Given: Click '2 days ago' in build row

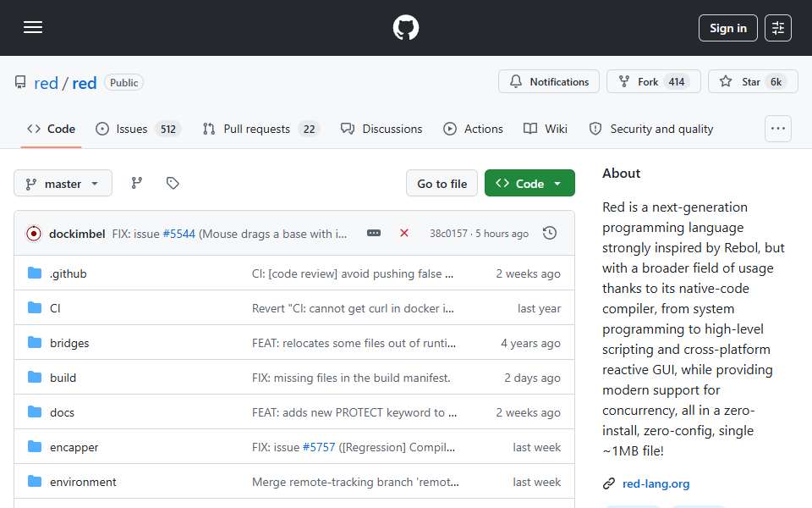Looking at the screenshot, I should point(532,378).
